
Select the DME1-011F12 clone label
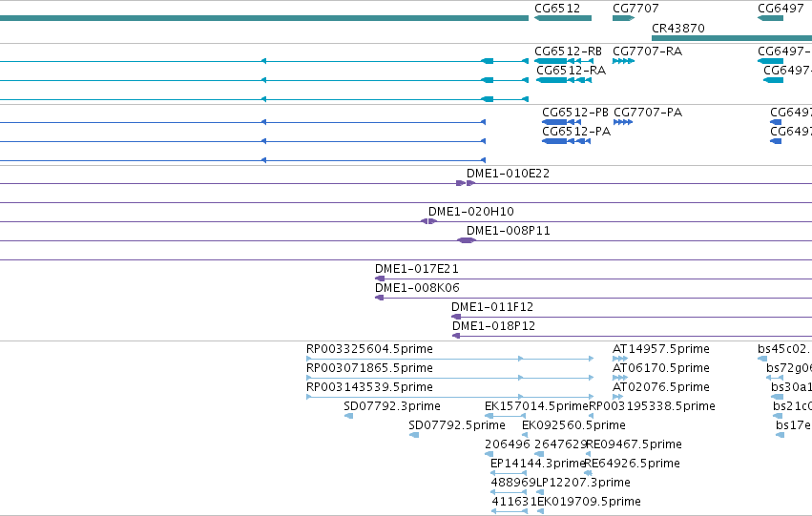(492, 307)
